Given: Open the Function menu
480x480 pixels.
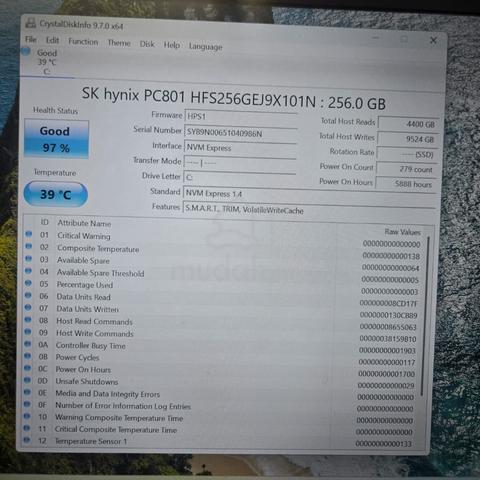Looking at the screenshot, I should pyautogui.click(x=83, y=42).
